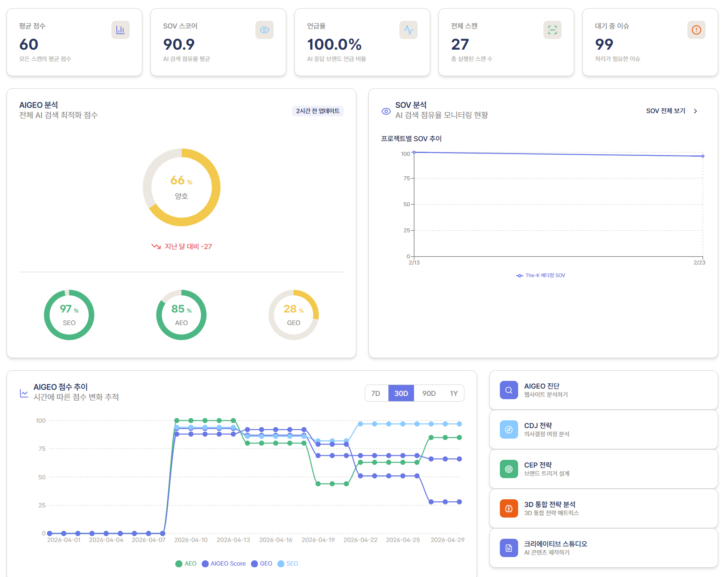Open CDJ 전략 via its compass icon

[x=509, y=429]
